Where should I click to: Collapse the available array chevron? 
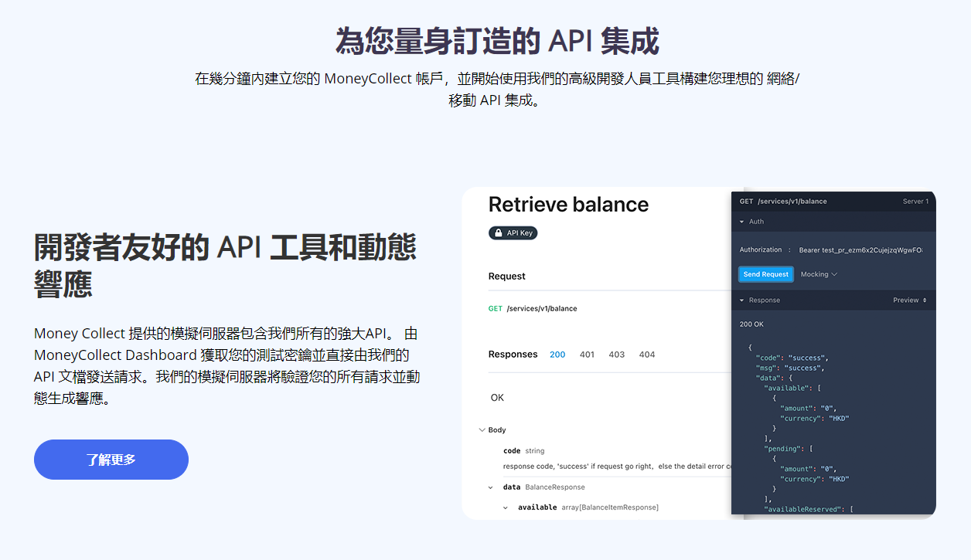(x=506, y=507)
